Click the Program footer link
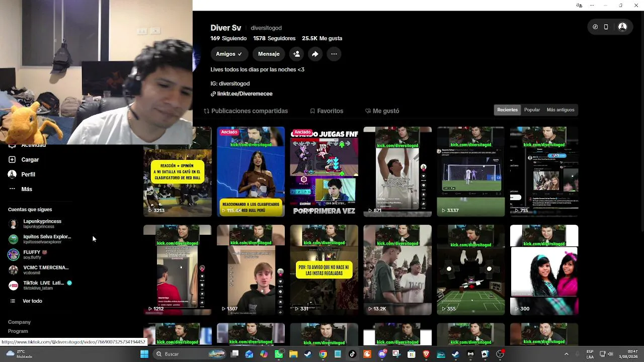Viewport: 644px width, 362px height. (x=18, y=331)
